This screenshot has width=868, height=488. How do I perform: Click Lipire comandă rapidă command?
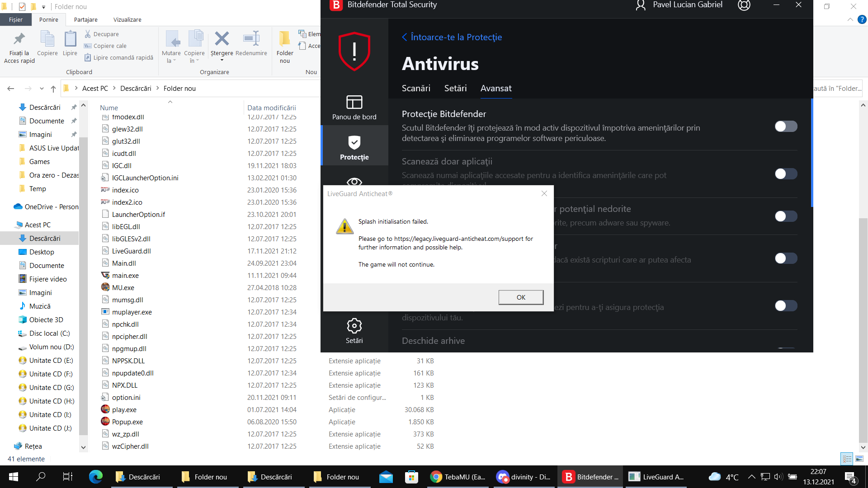pyautogui.click(x=119, y=57)
